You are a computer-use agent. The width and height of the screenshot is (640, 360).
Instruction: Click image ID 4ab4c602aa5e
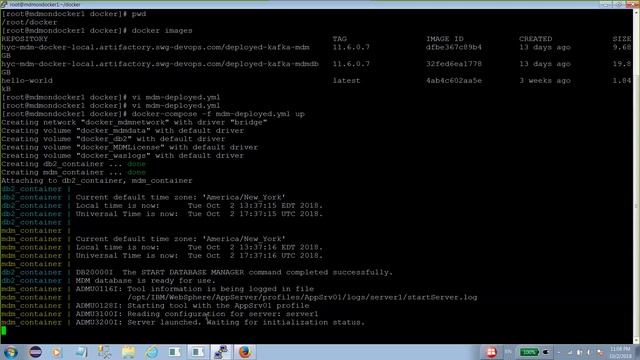pyautogui.click(x=454, y=81)
